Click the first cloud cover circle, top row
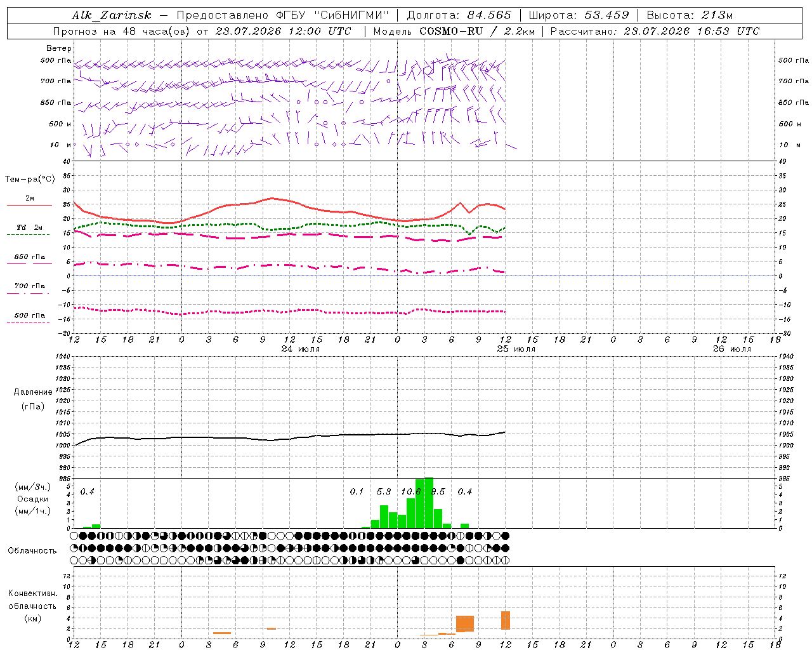This screenshot has width=812, height=650. pos(74,536)
